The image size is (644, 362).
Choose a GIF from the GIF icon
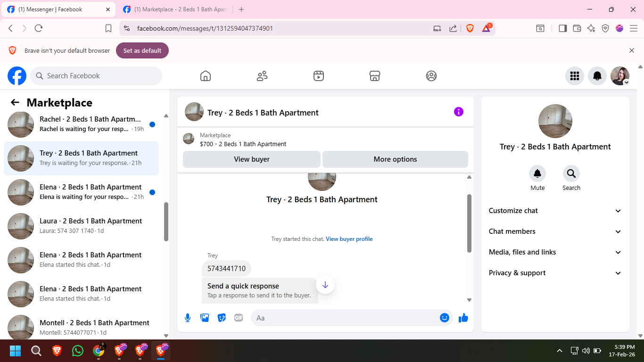[239, 318]
